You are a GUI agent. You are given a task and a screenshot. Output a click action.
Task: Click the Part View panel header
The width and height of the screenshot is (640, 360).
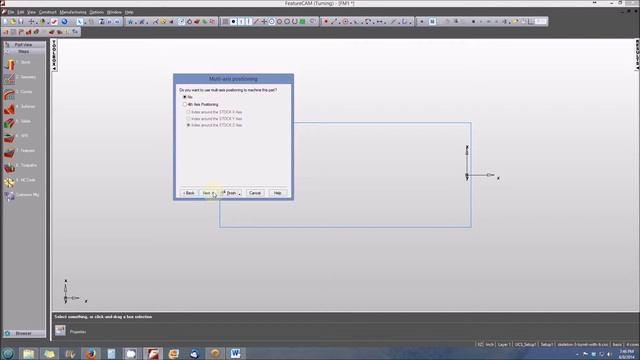click(24, 44)
